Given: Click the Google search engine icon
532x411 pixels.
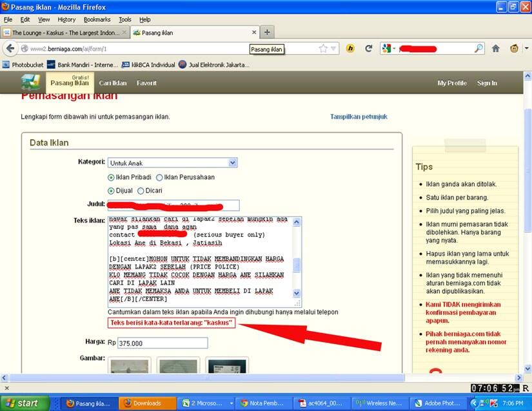Looking at the screenshot, I should point(386,49).
